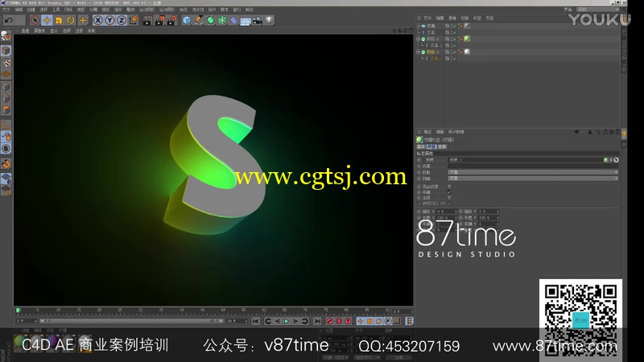Play the animation forward
644x362 pixels.
[x=287, y=321]
